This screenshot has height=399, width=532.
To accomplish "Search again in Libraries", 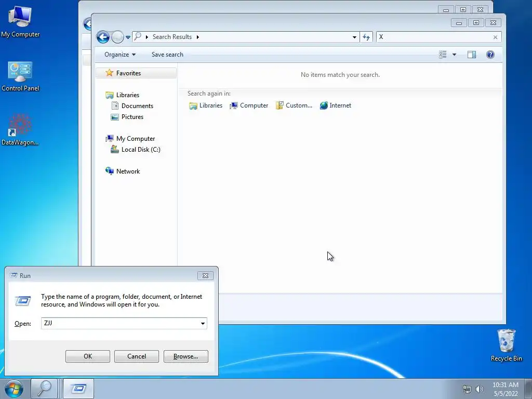I will point(206,105).
